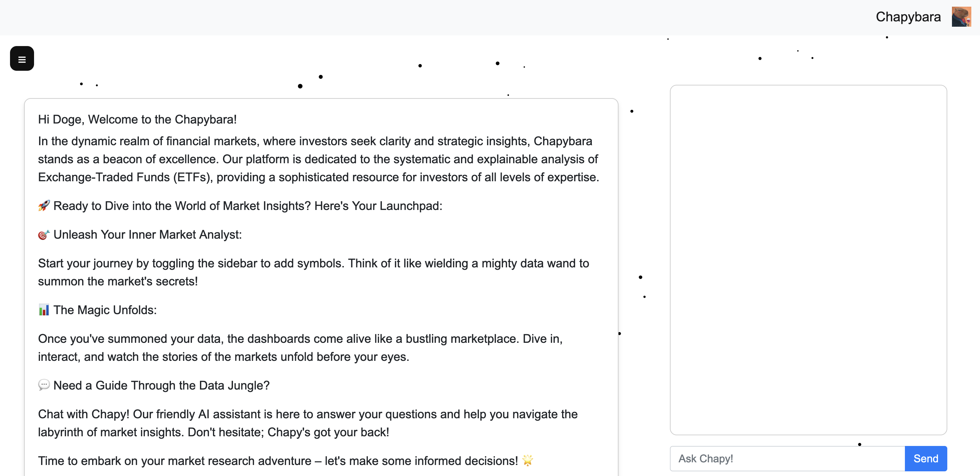Click the In the dynamic realm intro paragraph
Image resolution: width=980 pixels, height=476 pixels.
318,159
